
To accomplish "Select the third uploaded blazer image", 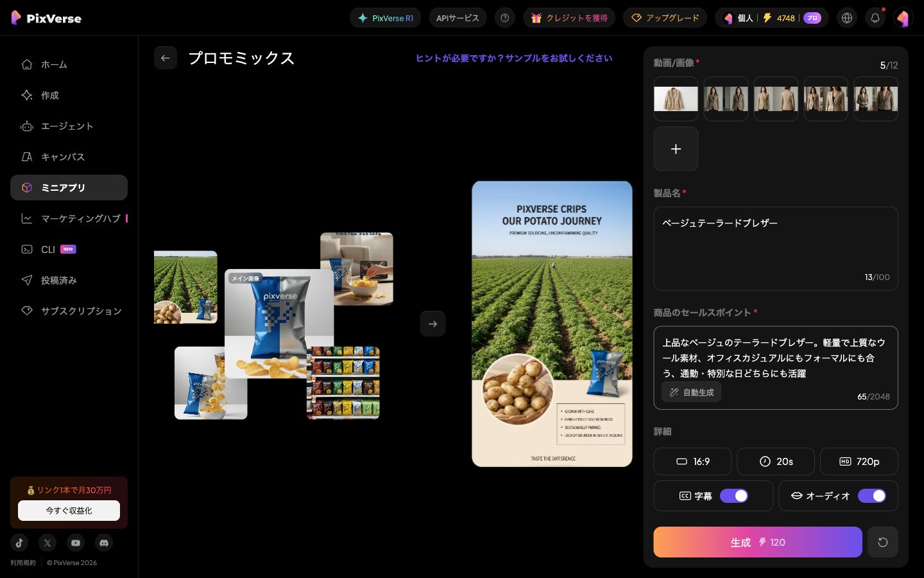I will tap(776, 99).
